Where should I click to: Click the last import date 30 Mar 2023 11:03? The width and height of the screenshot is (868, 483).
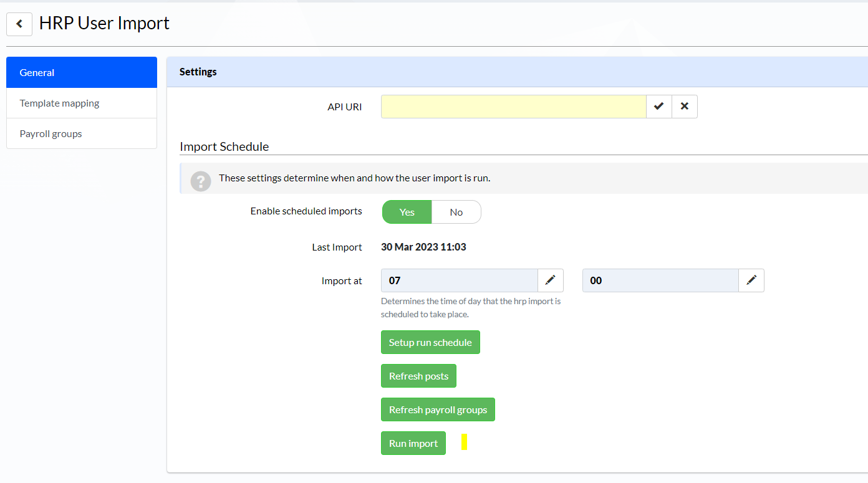point(423,247)
